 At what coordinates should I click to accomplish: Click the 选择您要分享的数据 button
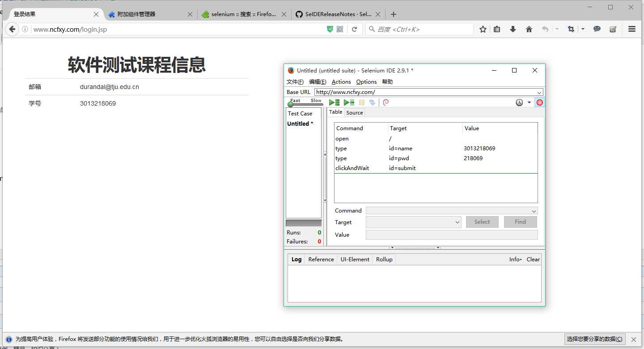[x=595, y=339]
